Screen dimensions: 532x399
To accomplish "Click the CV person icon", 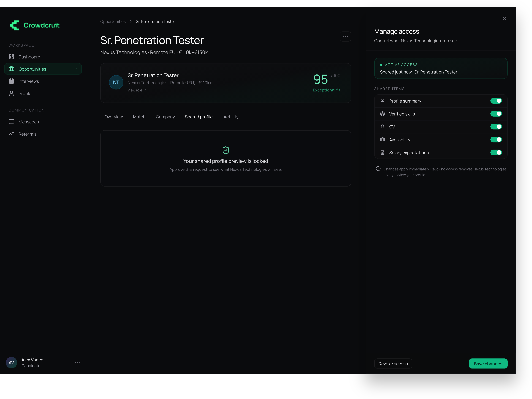I will [382, 127].
